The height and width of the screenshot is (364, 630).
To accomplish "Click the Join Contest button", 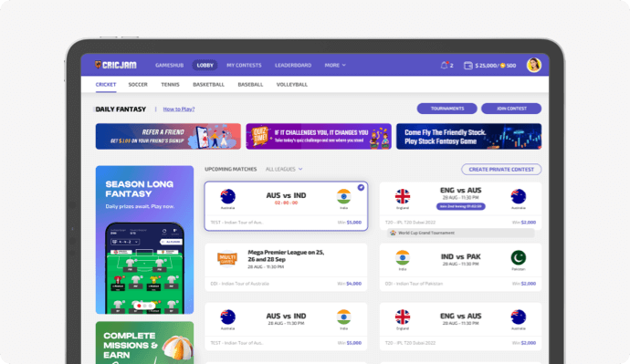I will coord(511,109).
